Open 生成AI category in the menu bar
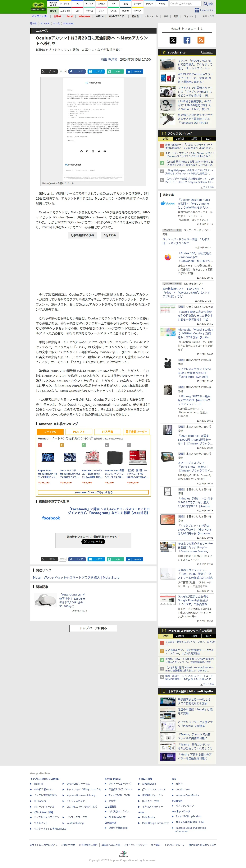Screen dimensions: 246x868 [57, 16]
